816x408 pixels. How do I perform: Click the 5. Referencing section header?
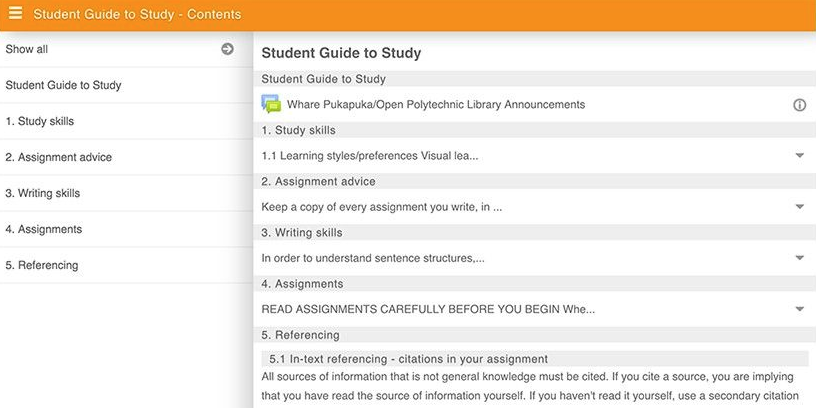coord(534,335)
